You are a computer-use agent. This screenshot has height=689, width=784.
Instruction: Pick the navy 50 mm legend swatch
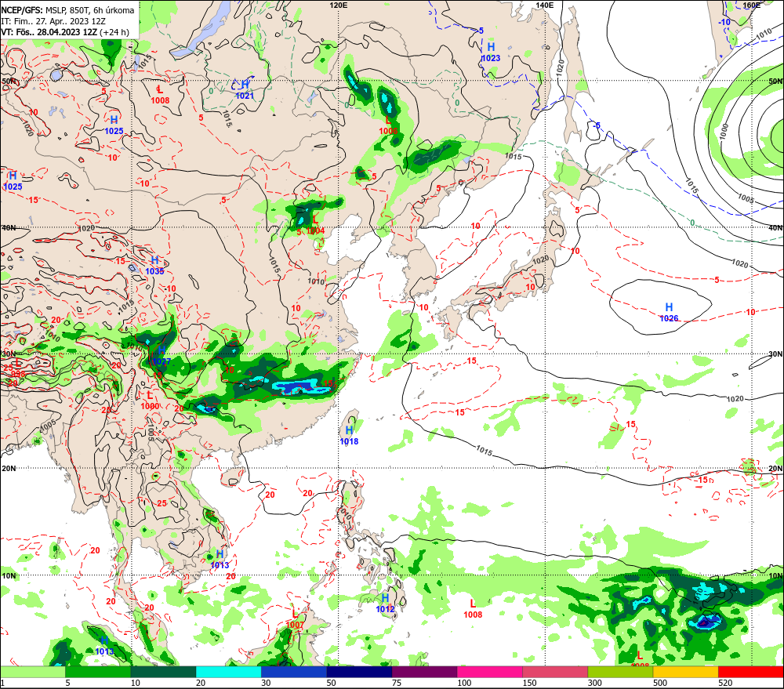coord(360,672)
